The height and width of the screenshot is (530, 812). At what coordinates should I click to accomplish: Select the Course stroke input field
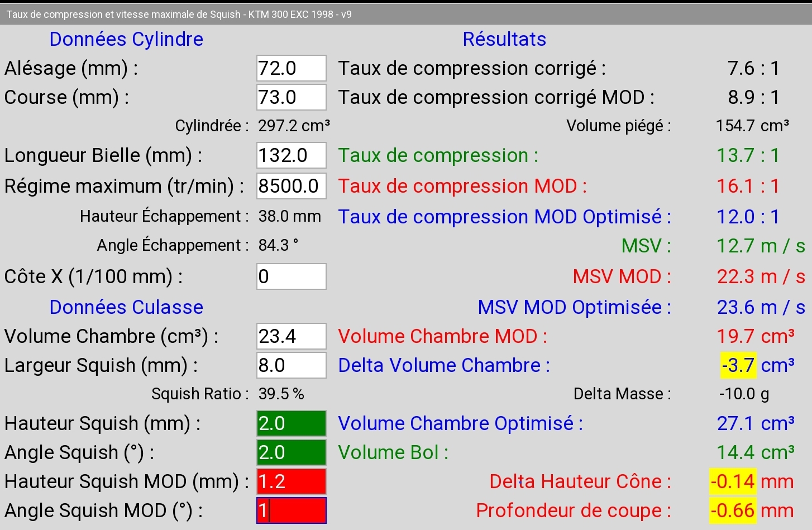[x=291, y=97]
